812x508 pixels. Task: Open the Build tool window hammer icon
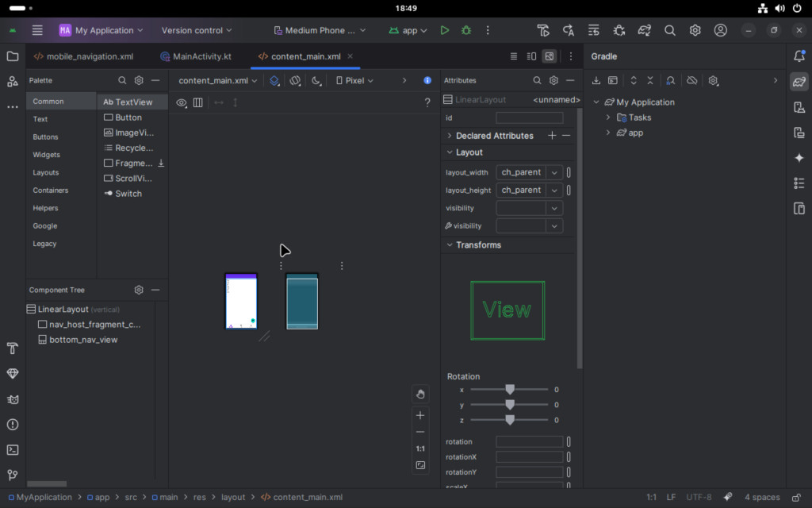coord(13,348)
